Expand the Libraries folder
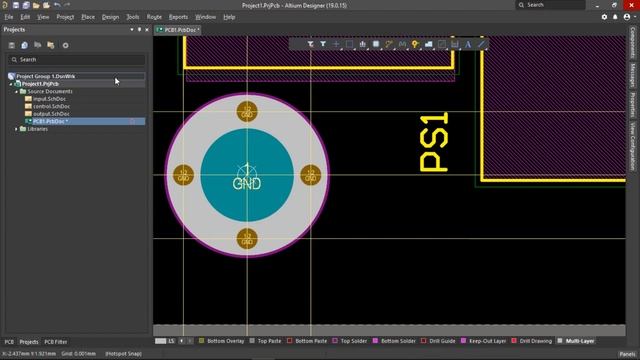The image size is (640, 360). 17,129
